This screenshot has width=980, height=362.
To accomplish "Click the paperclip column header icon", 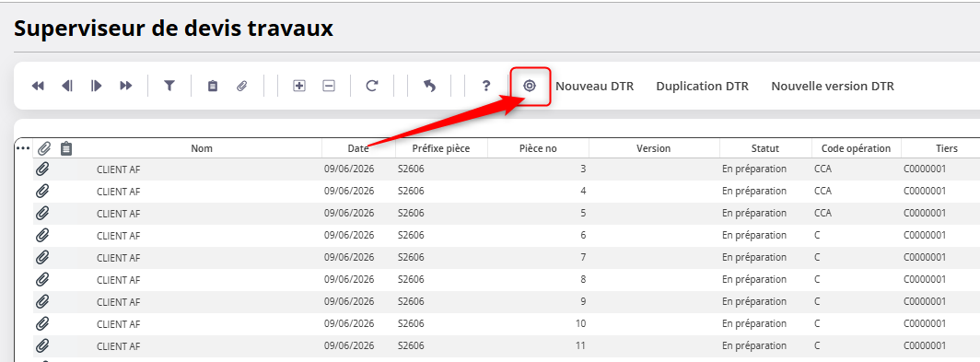I will 44,149.
